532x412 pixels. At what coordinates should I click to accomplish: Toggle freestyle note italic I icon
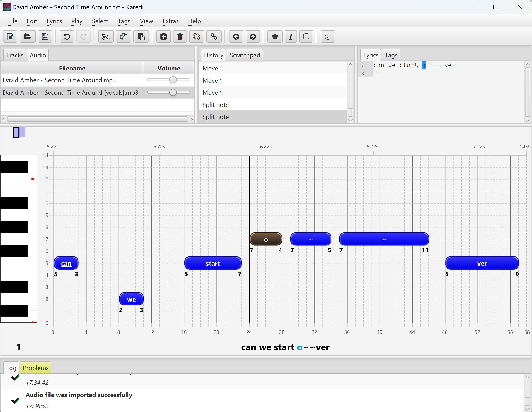tap(291, 37)
